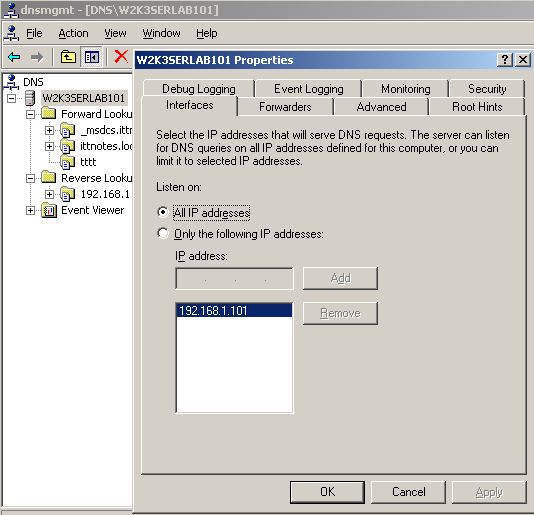The width and height of the screenshot is (534, 515).
Task: Expand the 192.168.1 reverse zone node
Action: (49, 194)
